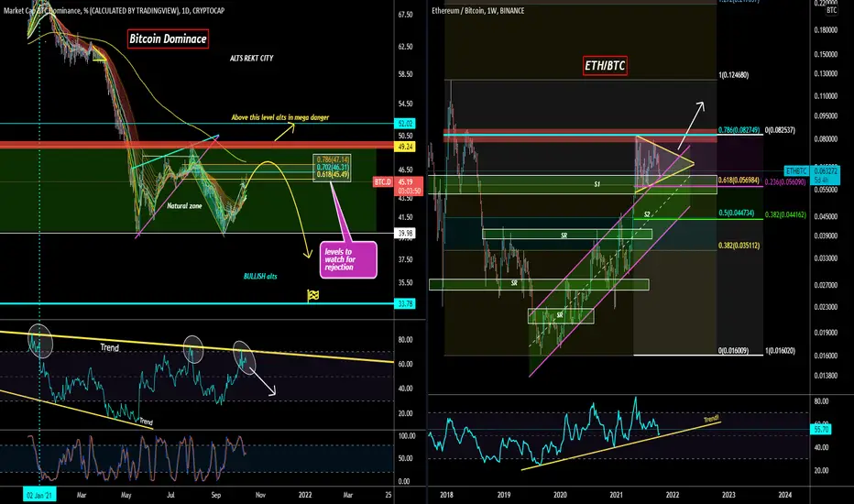Image resolution: width=854 pixels, height=504 pixels.
Task: Click the 35.50 price axis value
Action: (x=405, y=283)
